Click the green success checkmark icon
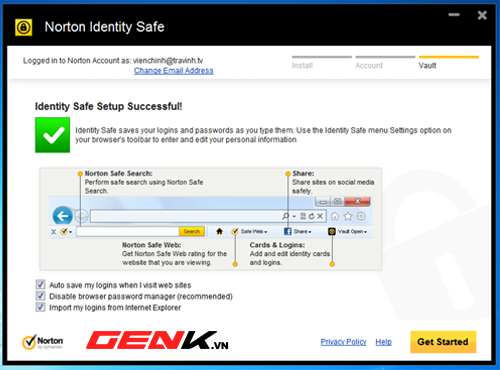500x370 pixels. (53, 135)
